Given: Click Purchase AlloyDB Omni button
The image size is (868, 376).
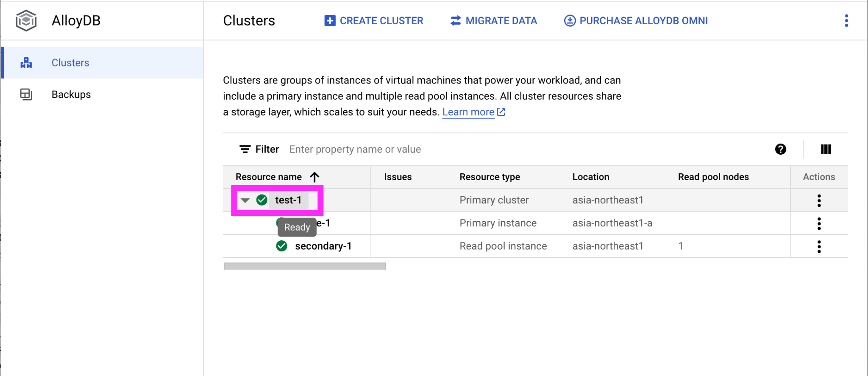Looking at the screenshot, I should click(x=636, y=21).
